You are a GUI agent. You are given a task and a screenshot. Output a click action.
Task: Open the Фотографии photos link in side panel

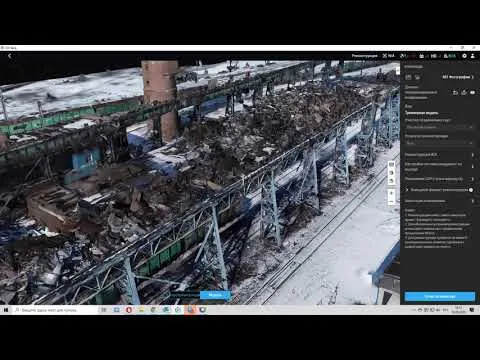point(458,77)
